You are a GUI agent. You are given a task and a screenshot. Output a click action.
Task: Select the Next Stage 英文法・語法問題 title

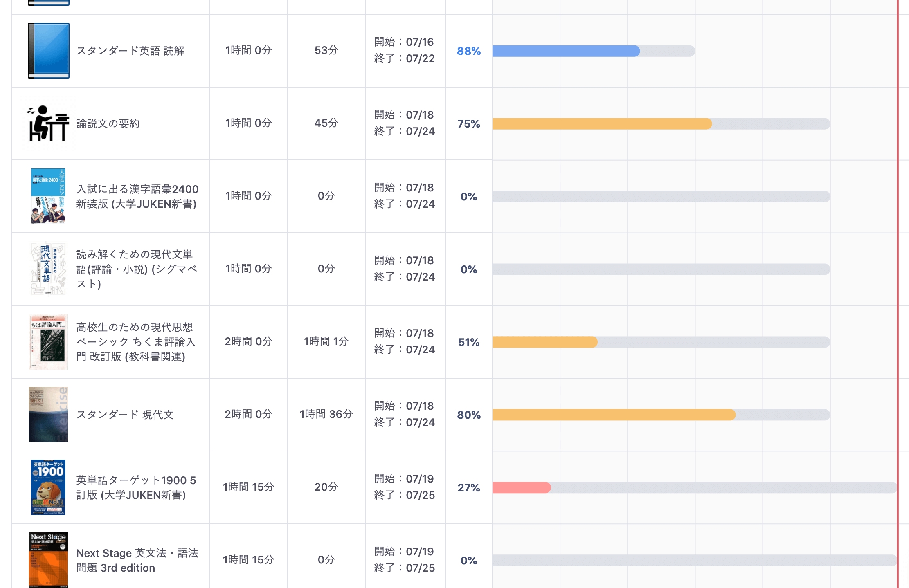pos(137,560)
